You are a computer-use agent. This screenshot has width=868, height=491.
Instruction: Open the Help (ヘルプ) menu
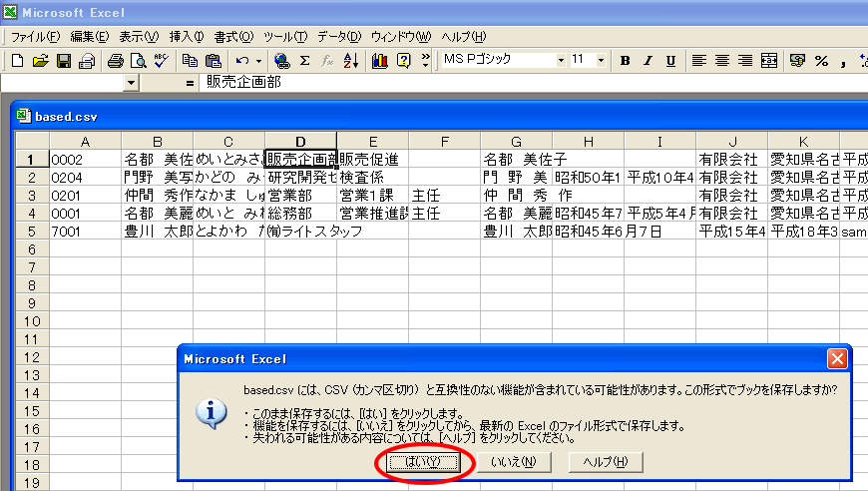coord(463,37)
